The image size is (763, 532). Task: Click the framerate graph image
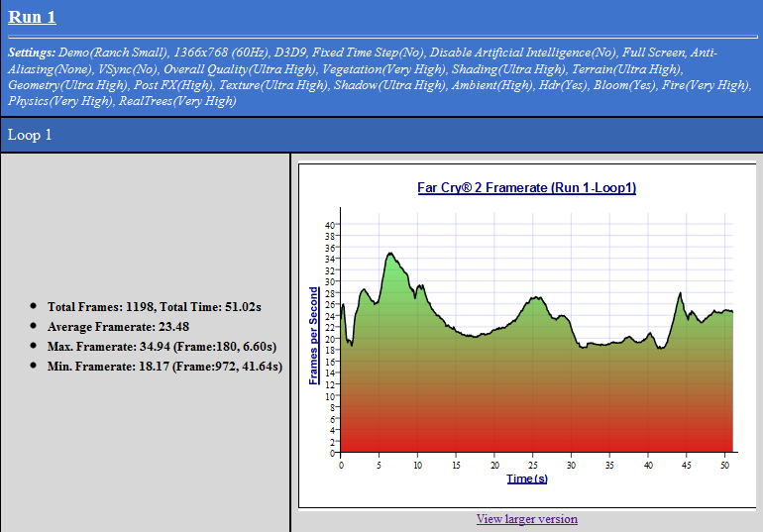[x=527, y=336]
